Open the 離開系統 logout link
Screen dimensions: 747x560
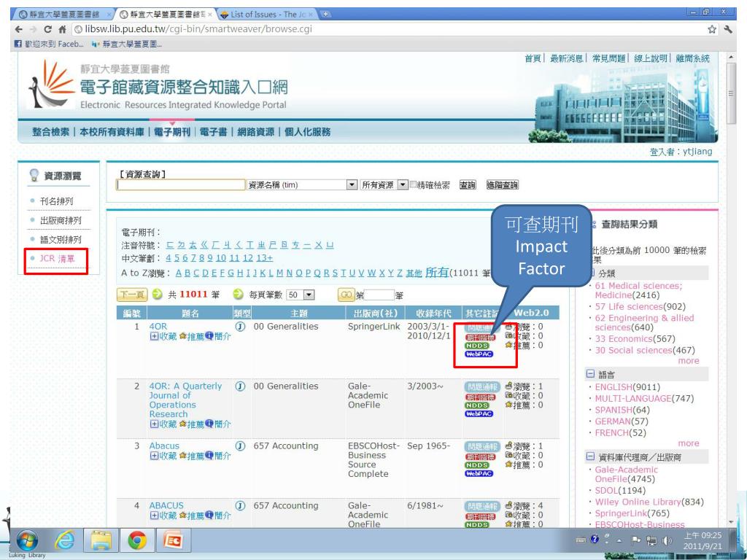click(x=692, y=58)
